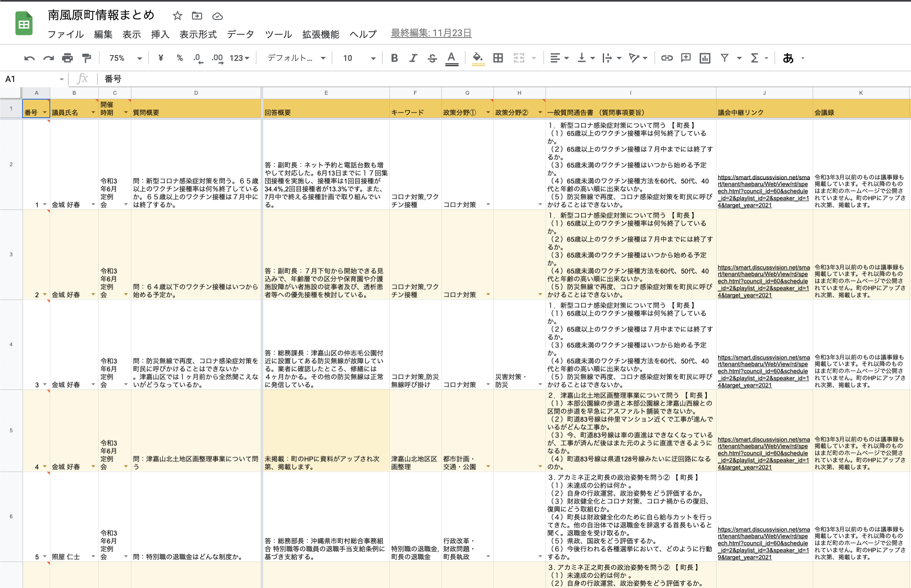Open the 政策分野② column filter dropdown
Screen dimensions: 911x588
pos(540,113)
